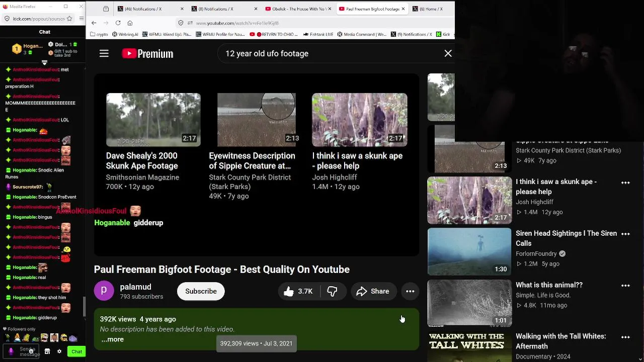Open Hogan leaderboard rank 1 entry
Viewport: 644px width, 362px height.
coord(28,48)
